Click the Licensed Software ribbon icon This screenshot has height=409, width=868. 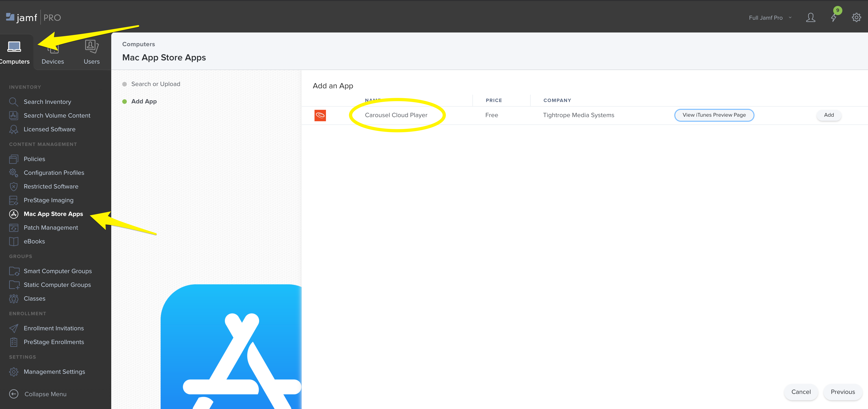[14, 129]
